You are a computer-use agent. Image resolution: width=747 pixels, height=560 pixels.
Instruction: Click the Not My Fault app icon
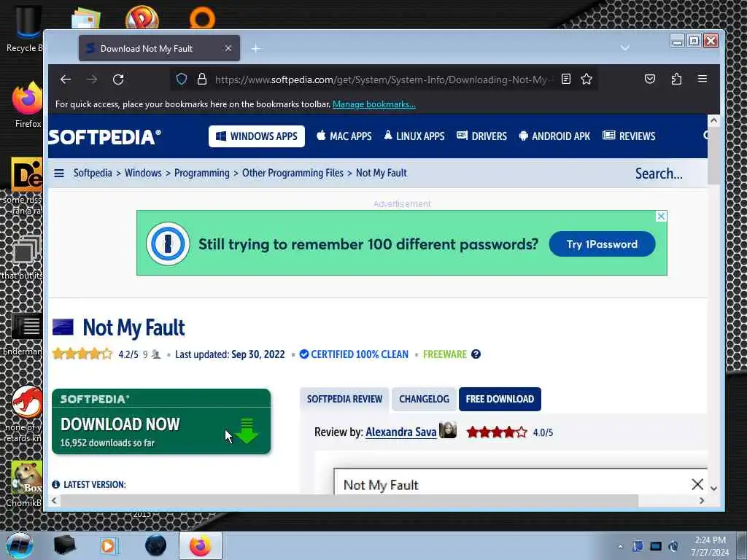click(x=63, y=327)
